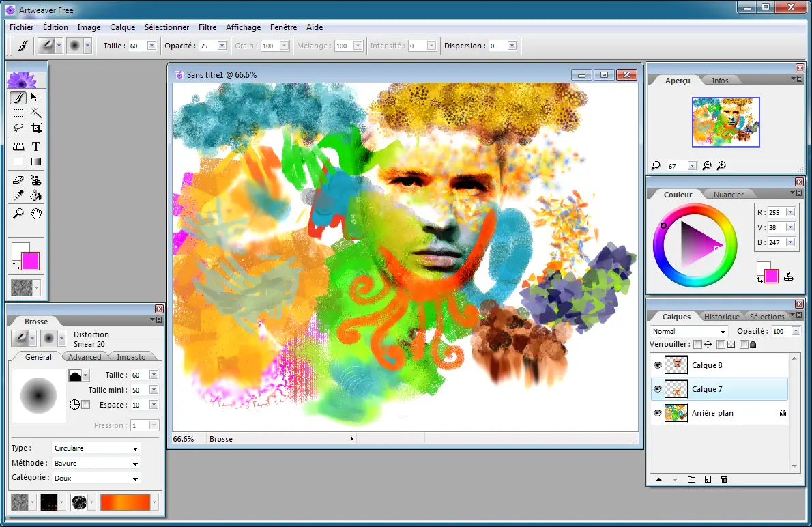This screenshot has width=812, height=527.
Task: Click the zoom in icon in Aperçu panel
Action: [721, 166]
